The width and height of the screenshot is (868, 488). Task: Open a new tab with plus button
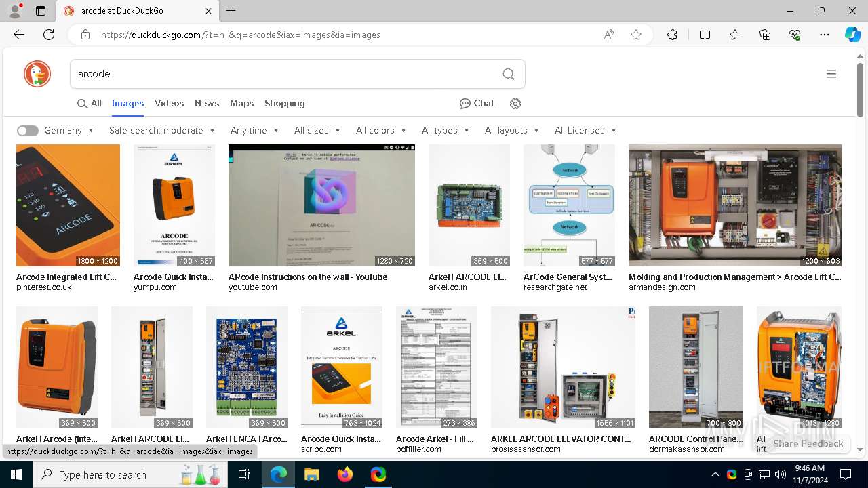pos(231,11)
